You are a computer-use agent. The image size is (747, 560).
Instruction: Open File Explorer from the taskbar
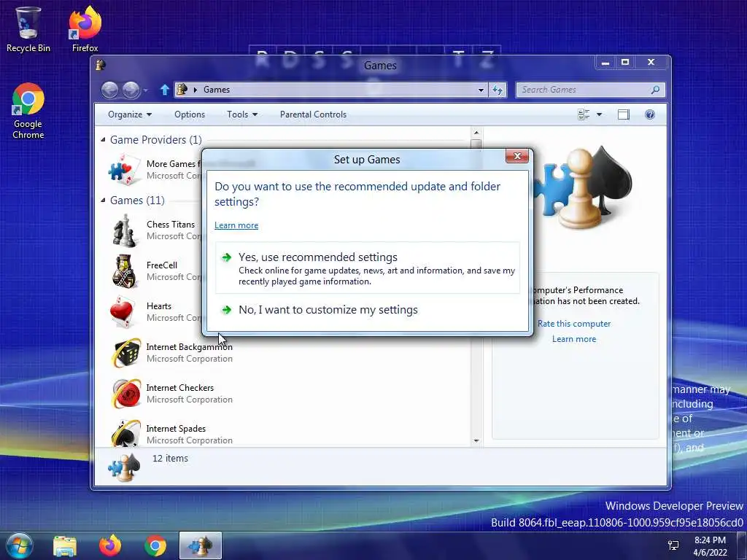point(65,546)
